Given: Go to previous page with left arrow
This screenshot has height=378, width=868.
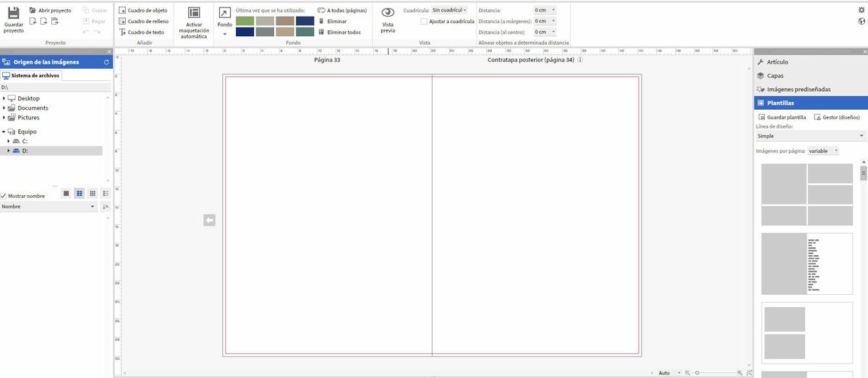Looking at the screenshot, I should [209, 220].
